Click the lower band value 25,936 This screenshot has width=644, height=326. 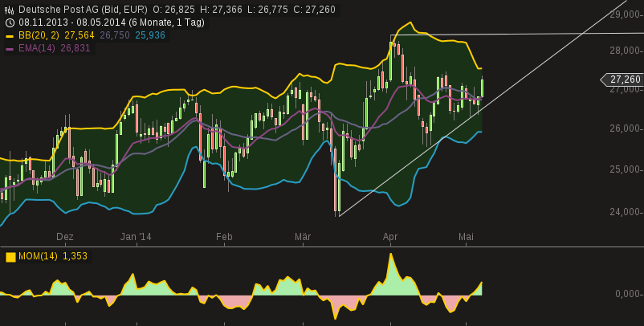click(x=150, y=35)
